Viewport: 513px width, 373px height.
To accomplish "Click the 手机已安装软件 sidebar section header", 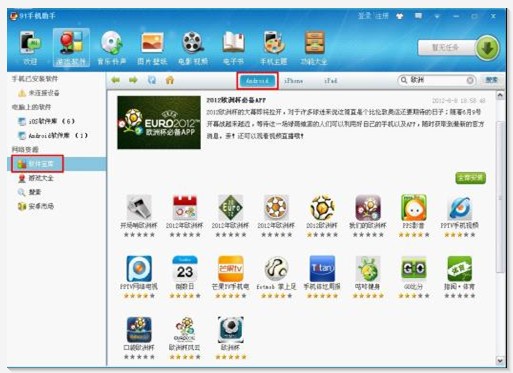I will pyautogui.click(x=35, y=79).
